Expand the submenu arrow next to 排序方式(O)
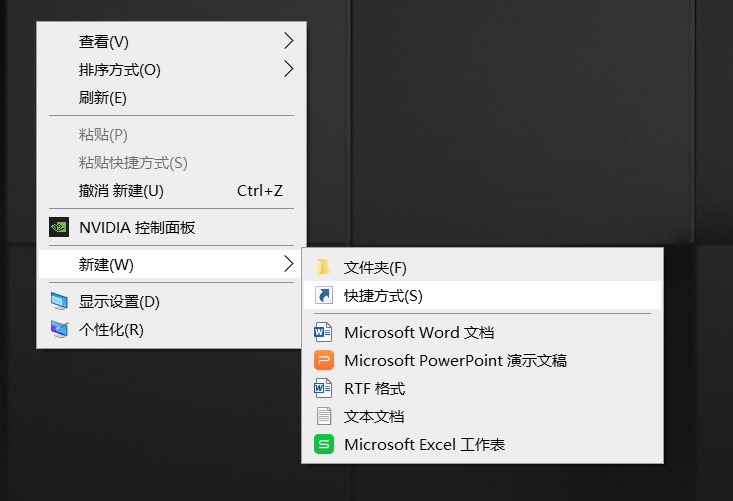733x501 pixels. (x=288, y=69)
